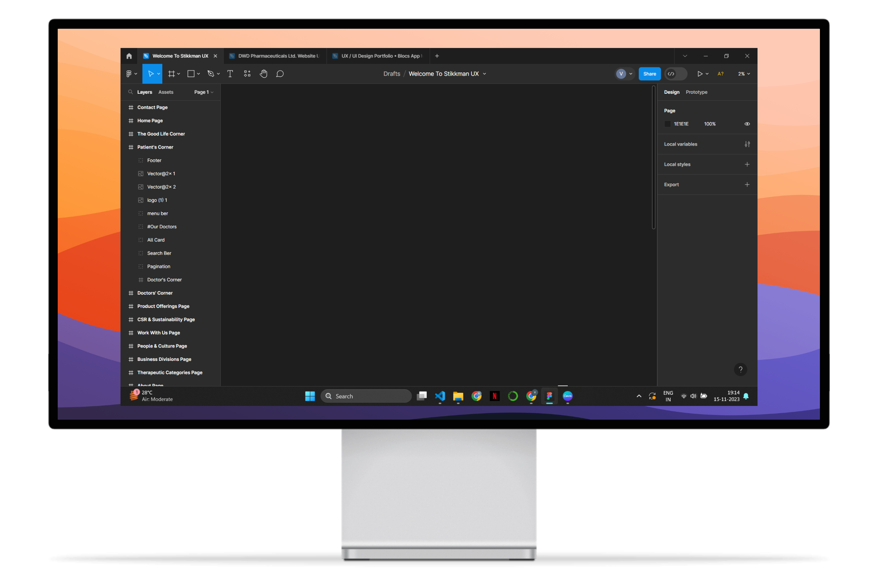Open Move tools dropdown arrow
The width and height of the screenshot is (878, 588).
pyautogui.click(x=159, y=74)
